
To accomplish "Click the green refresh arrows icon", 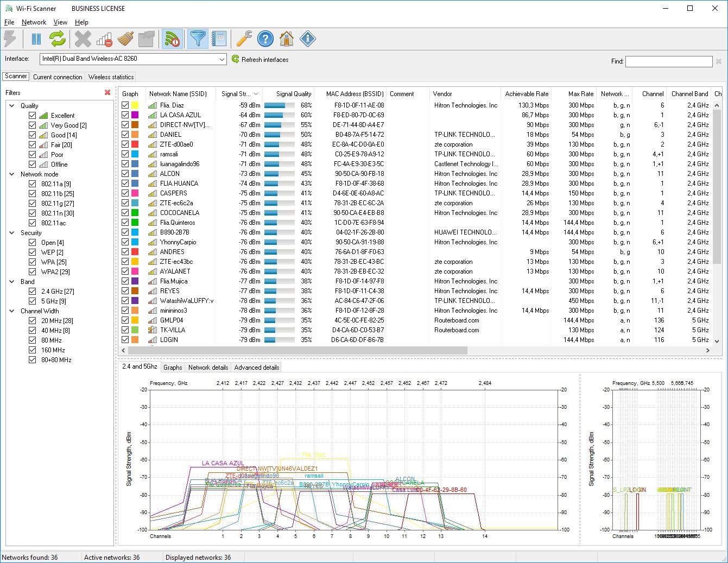I will tap(58, 39).
